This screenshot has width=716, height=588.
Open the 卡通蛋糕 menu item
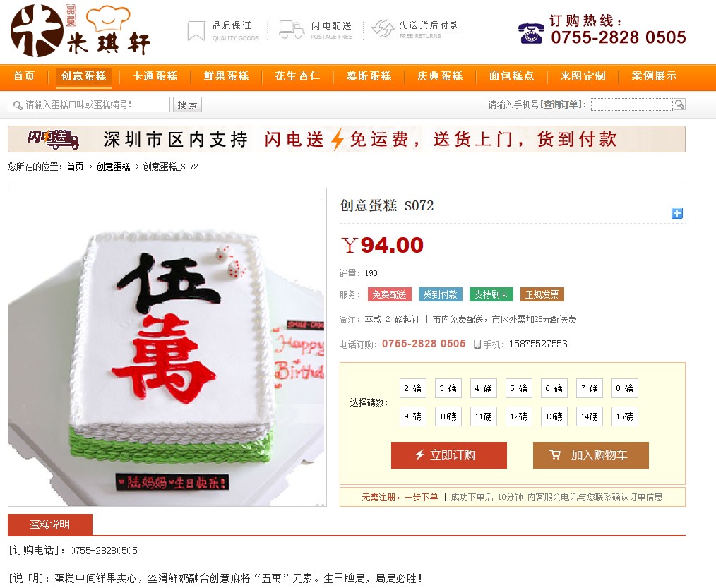tap(155, 76)
